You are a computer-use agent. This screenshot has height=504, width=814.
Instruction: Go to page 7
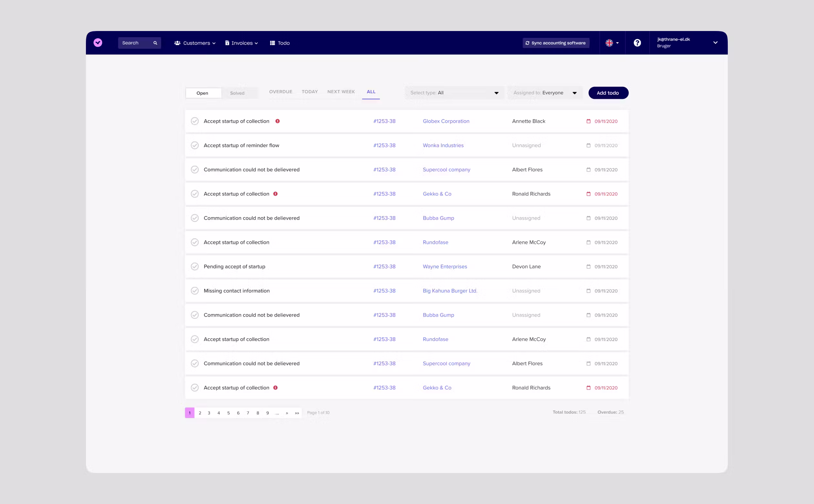pyautogui.click(x=248, y=413)
